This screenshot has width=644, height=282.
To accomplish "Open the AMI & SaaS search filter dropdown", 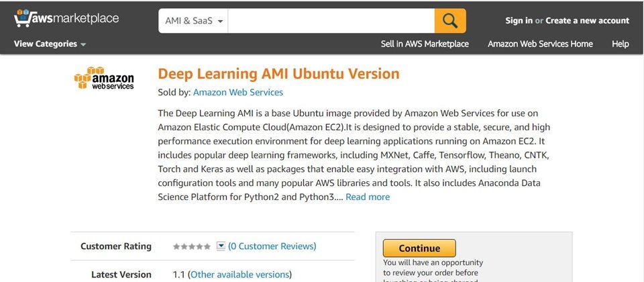I will (x=193, y=21).
